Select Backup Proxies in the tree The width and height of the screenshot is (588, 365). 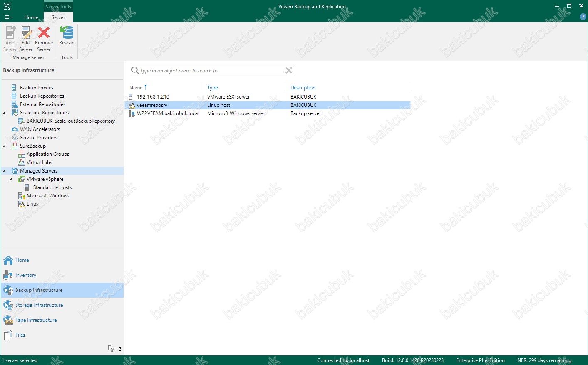click(x=37, y=88)
